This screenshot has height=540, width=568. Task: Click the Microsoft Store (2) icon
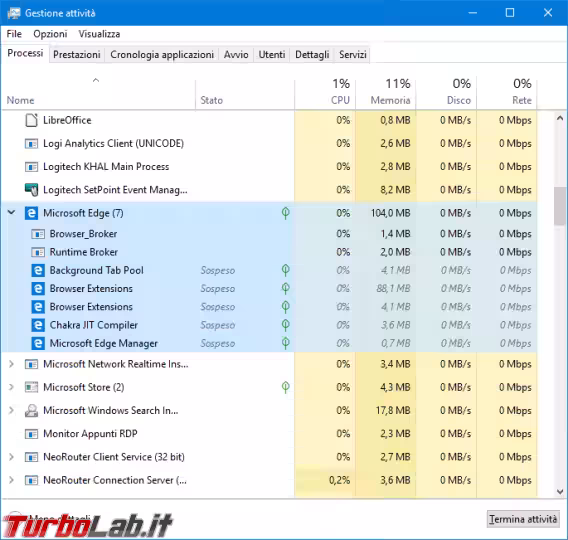point(32,387)
